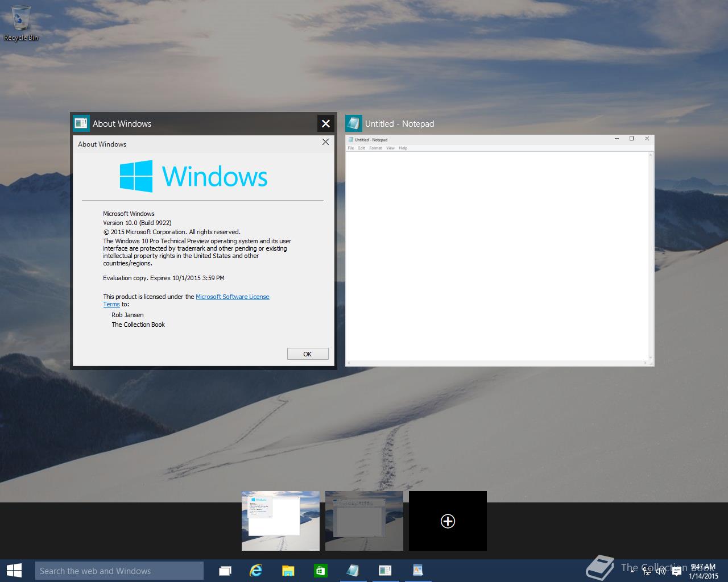Minimize the Notepad window in preview
This screenshot has width=728, height=582.
click(x=617, y=139)
